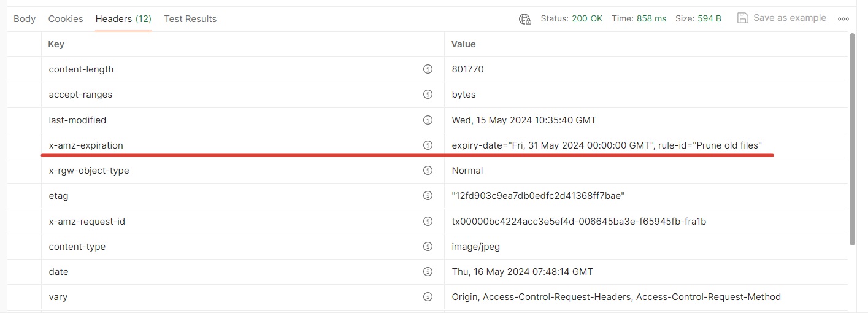Click info icon beside etag header

click(x=428, y=196)
